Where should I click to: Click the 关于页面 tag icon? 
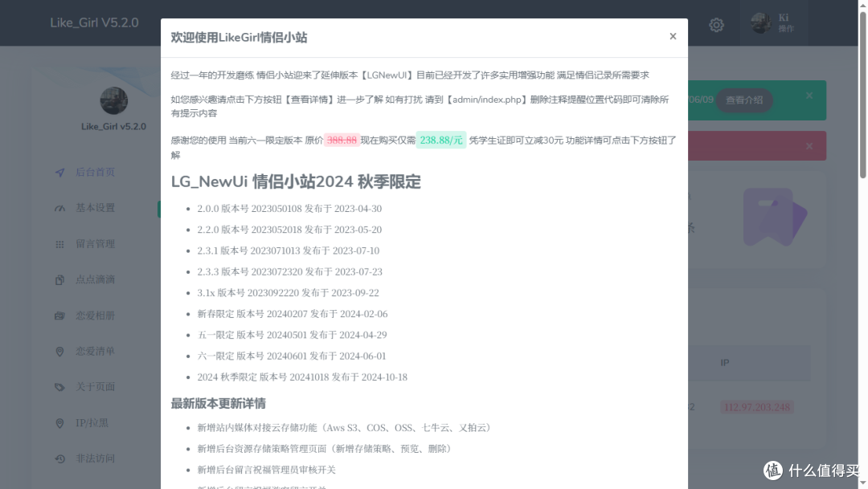point(59,387)
